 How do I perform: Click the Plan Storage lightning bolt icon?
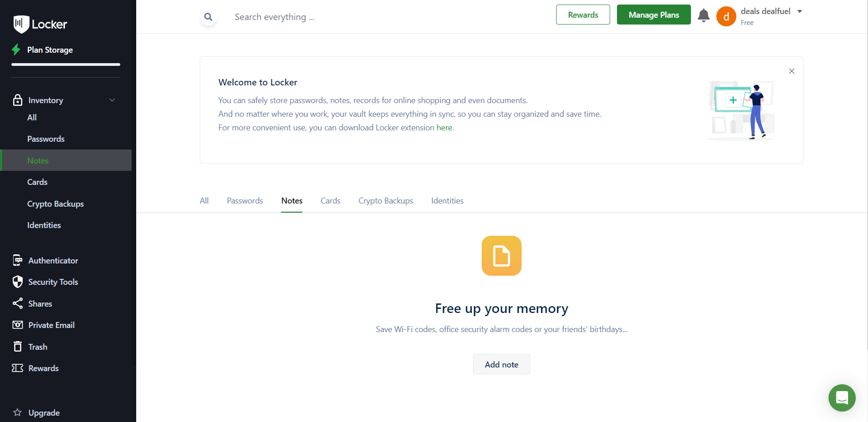point(16,50)
